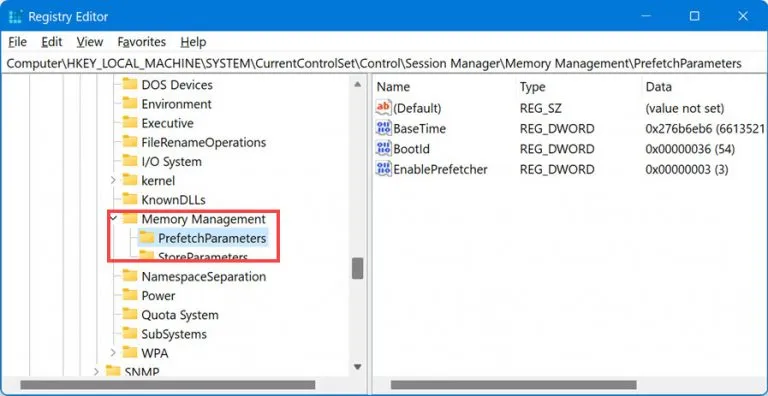
Task: Expand the SNMP key
Action: (x=96, y=371)
